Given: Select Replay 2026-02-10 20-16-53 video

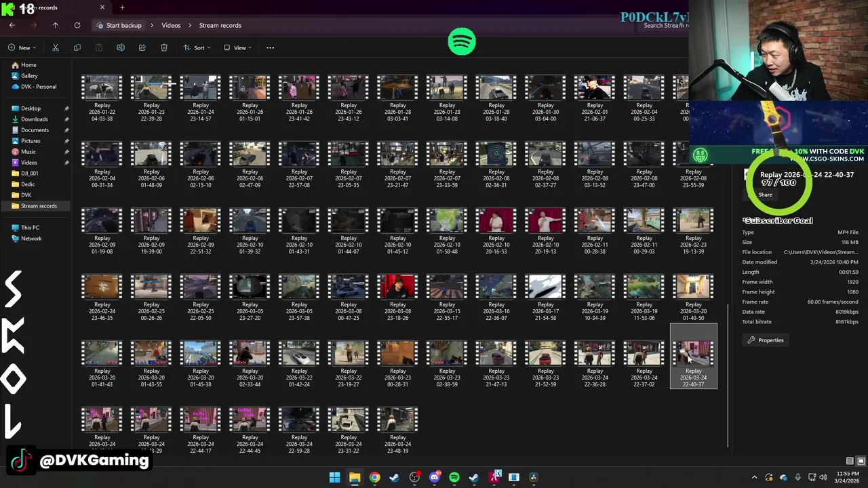Looking at the screenshot, I should click(496, 231).
